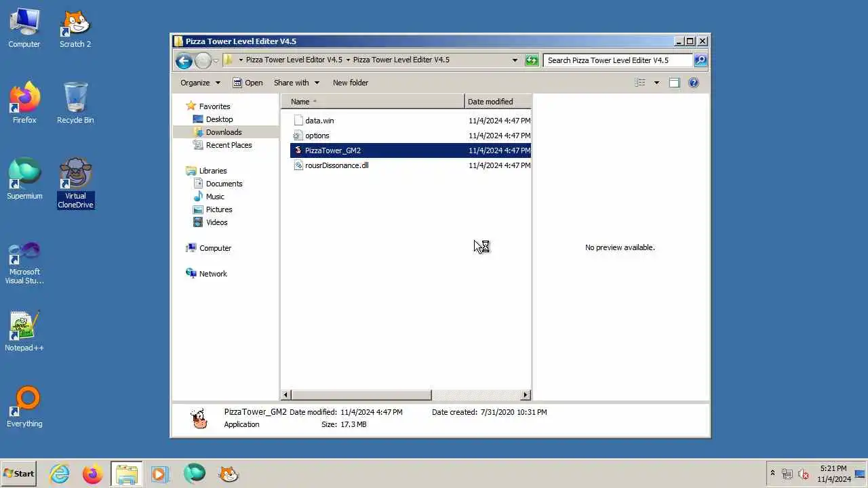This screenshot has height=488, width=868.
Task: Toggle the preview pane button
Action: pos(674,83)
